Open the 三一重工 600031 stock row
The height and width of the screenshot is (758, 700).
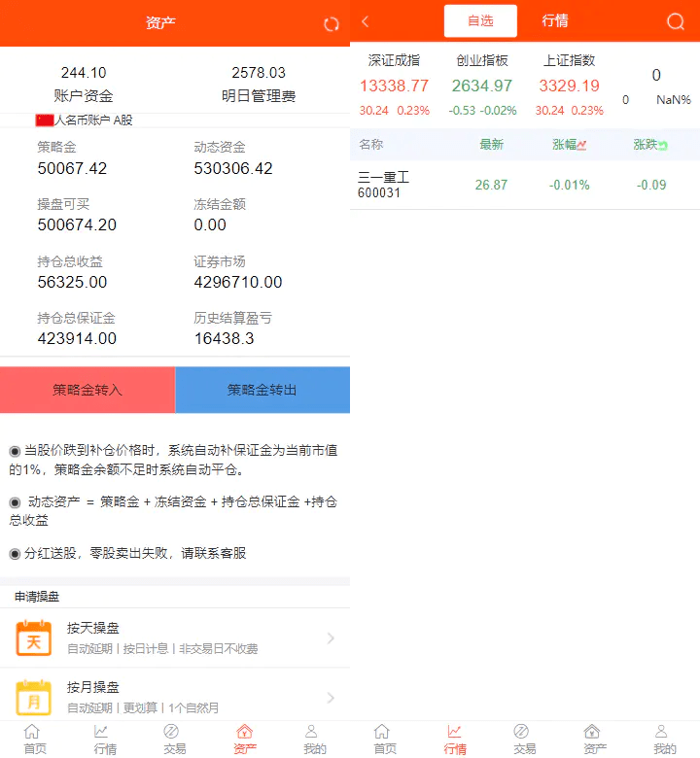pyautogui.click(x=525, y=185)
